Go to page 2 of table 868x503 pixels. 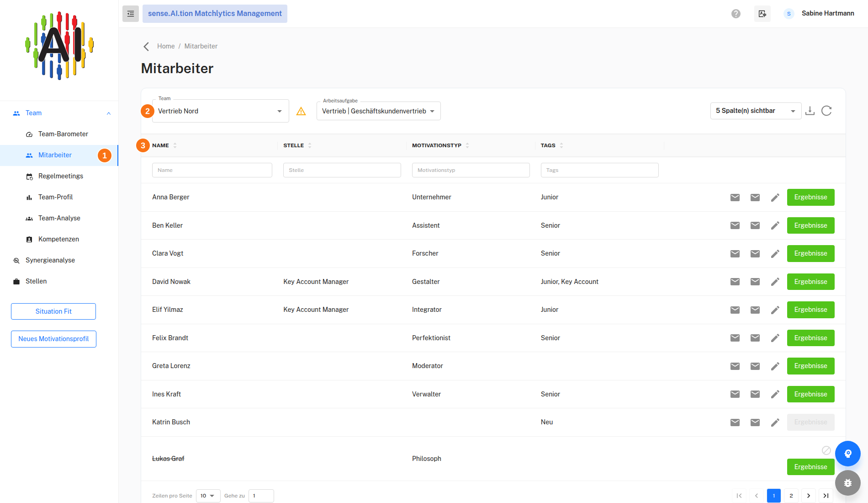[791, 496]
